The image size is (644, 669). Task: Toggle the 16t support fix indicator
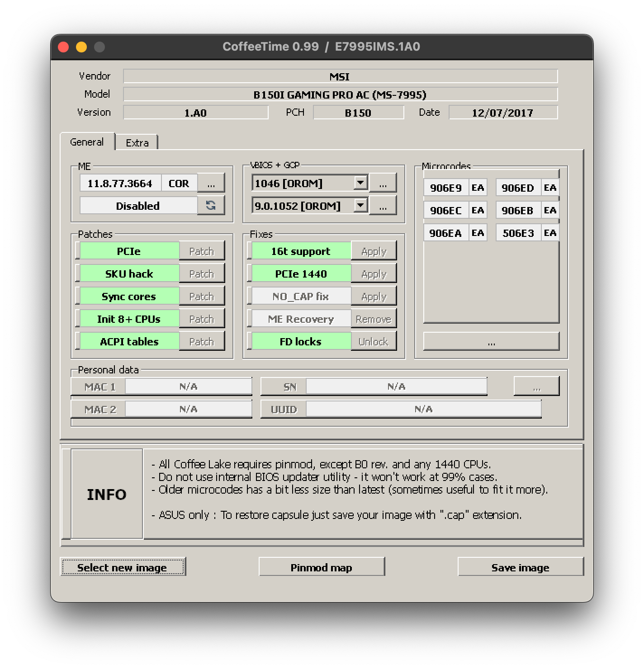(x=301, y=251)
